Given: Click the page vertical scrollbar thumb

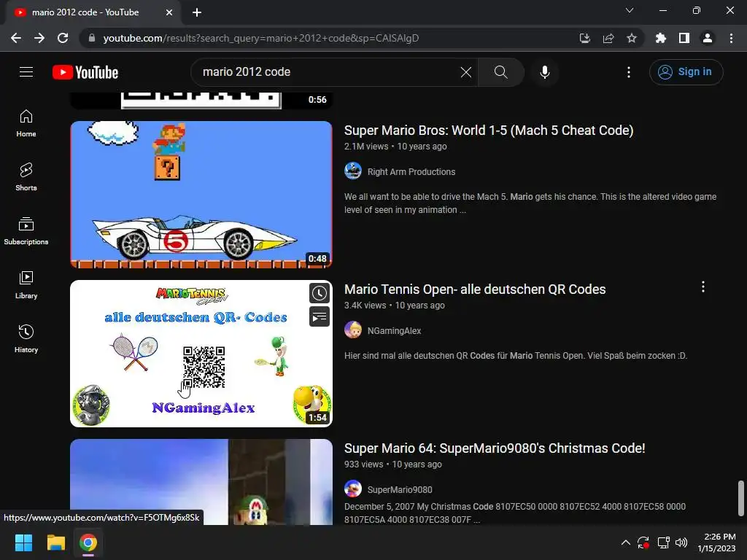Looking at the screenshot, I should 741,498.
